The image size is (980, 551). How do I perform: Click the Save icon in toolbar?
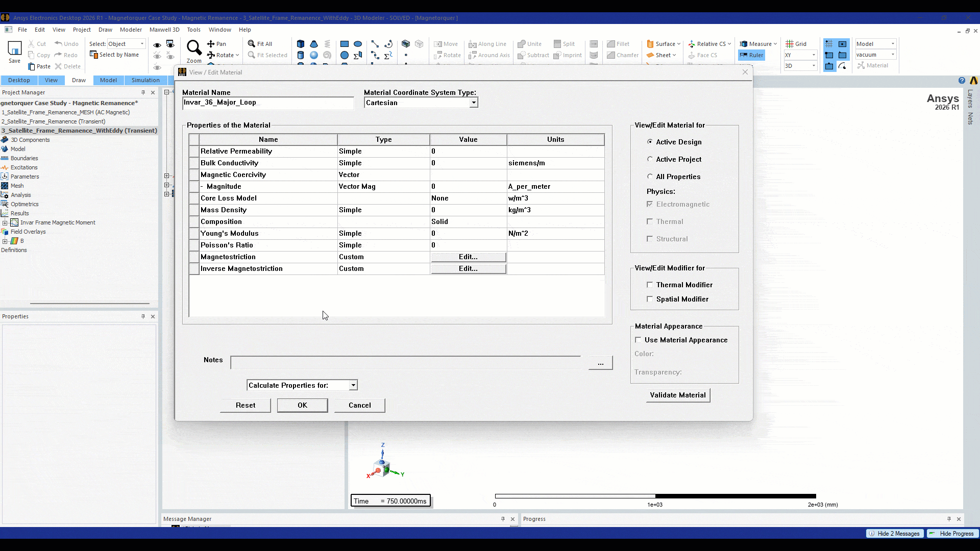pyautogui.click(x=14, y=49)
